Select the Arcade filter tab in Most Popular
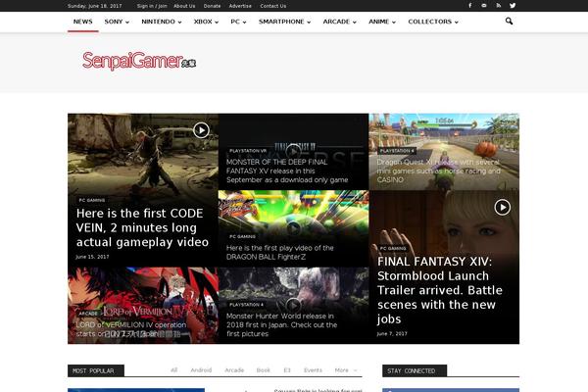 point(234,370)
